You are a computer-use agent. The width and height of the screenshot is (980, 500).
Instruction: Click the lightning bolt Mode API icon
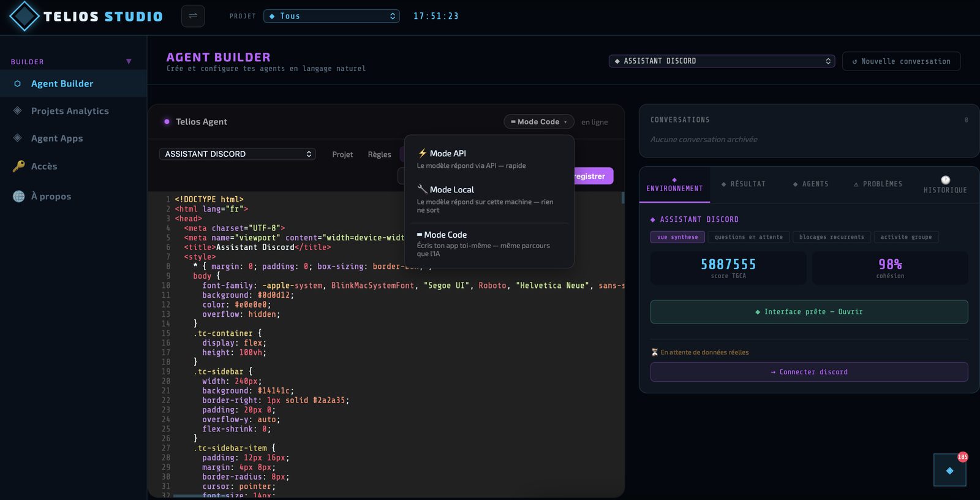(x=422, y=153)
